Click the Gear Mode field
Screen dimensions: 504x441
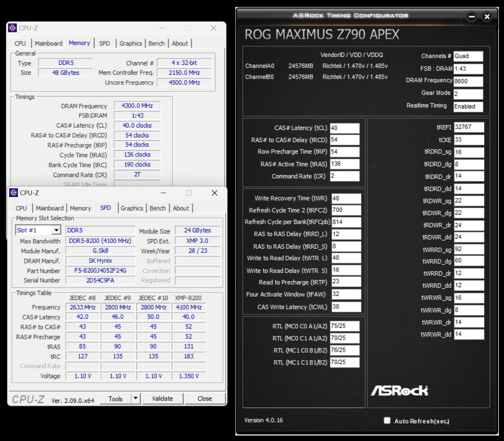point(468,94)
